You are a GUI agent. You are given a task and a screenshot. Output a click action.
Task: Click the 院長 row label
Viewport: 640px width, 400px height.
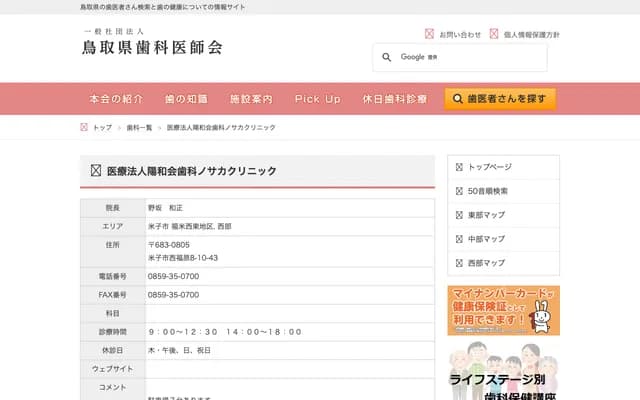point(113,208)
